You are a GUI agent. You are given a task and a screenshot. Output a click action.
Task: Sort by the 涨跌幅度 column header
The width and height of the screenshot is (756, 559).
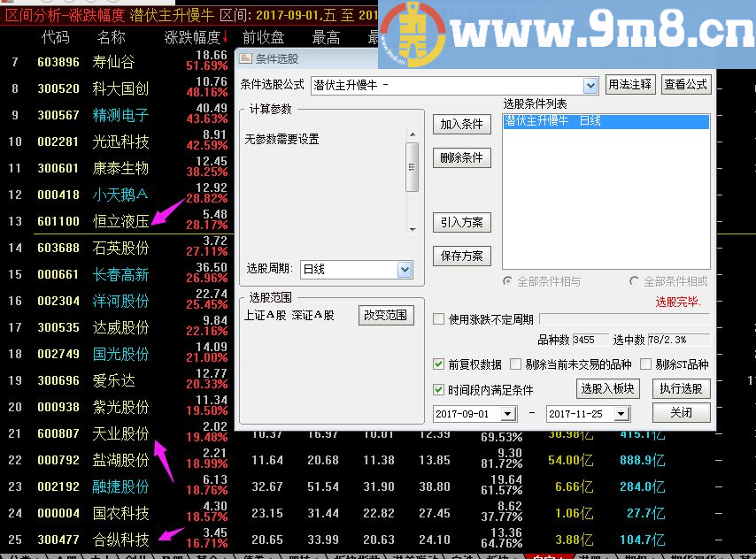tap(192, 37)
